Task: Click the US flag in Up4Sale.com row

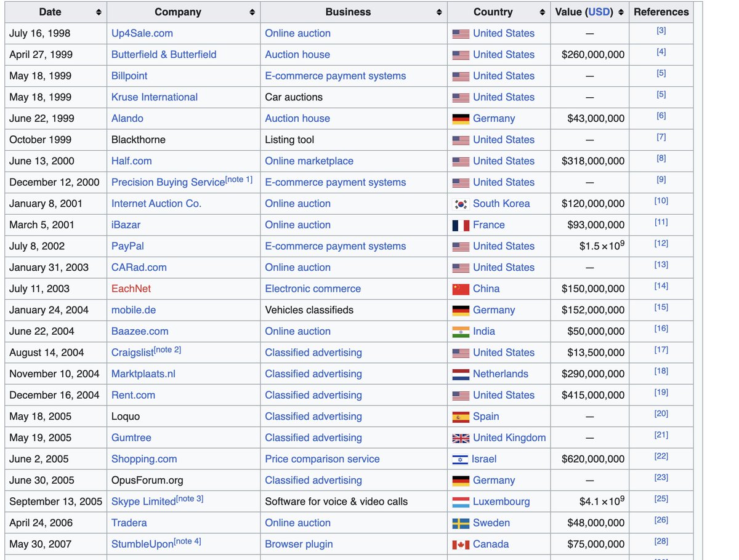Action: (x=461, y=34)
